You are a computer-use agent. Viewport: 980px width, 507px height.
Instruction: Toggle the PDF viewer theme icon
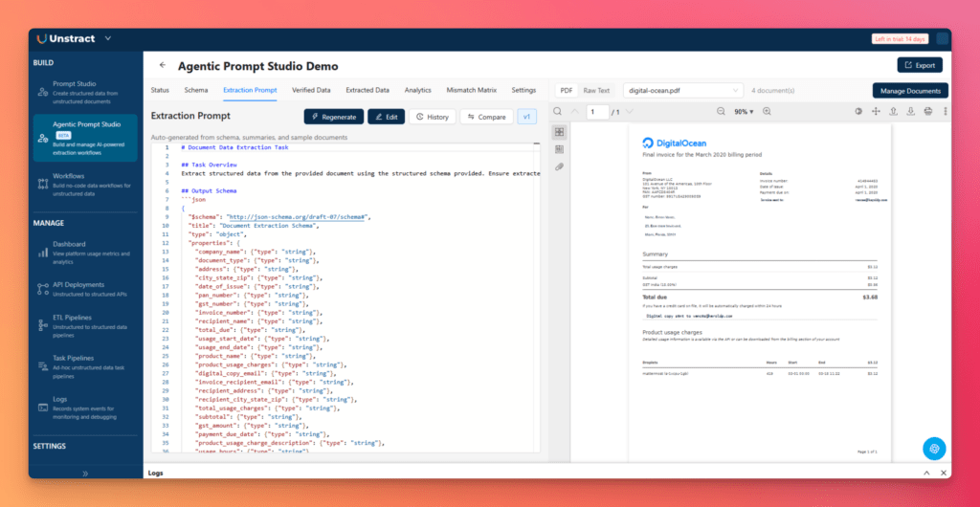click(x=857, y=112)
